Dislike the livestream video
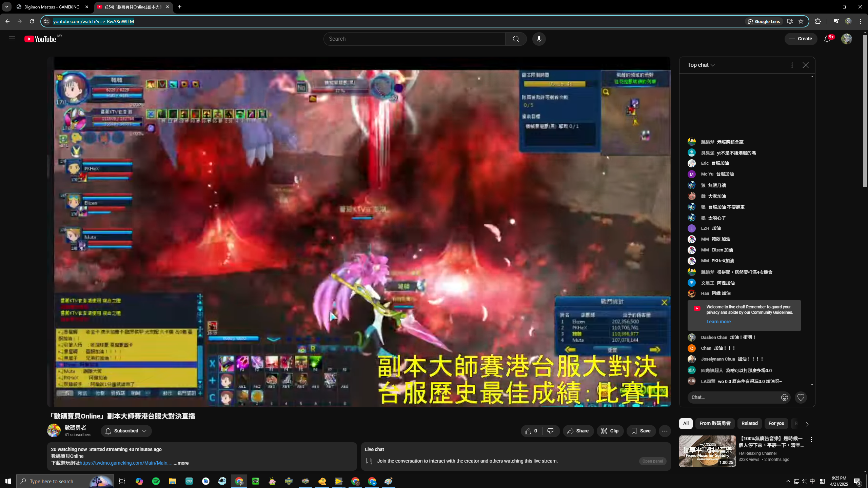Viewport: 868px width, 488px height. pos(551,431)
